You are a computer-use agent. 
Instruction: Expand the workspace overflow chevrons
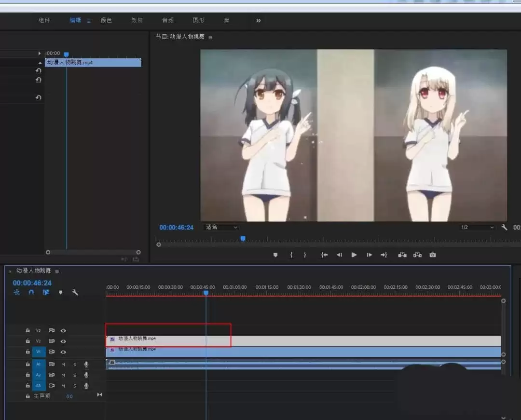[259, 21]
